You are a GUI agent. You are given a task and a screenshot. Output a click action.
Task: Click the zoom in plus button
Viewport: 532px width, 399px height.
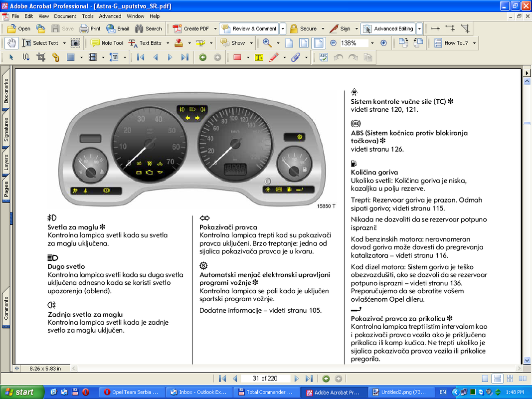coord(383,43)
